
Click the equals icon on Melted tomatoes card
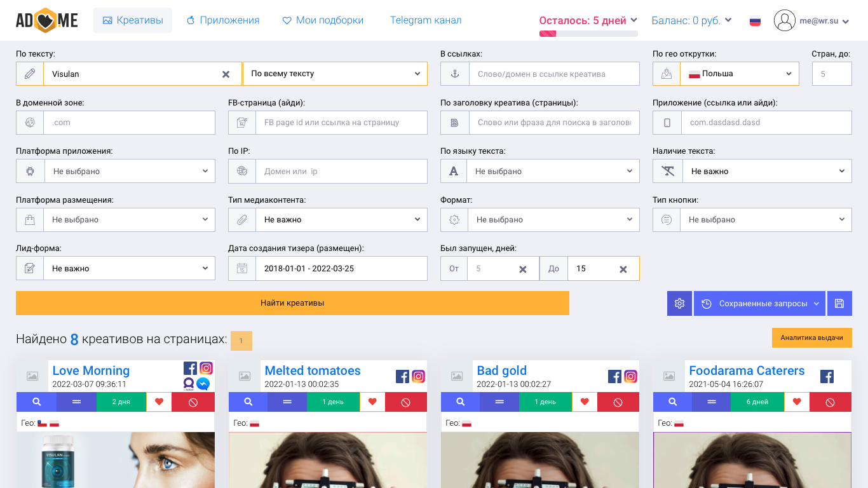[287, 402]
